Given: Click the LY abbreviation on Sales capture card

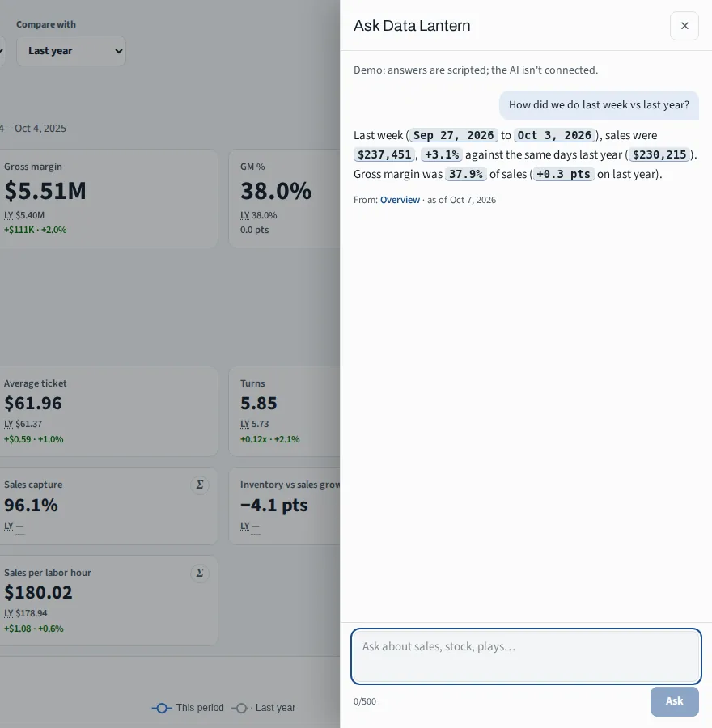Looking at the screenshot, I should 8,526.
